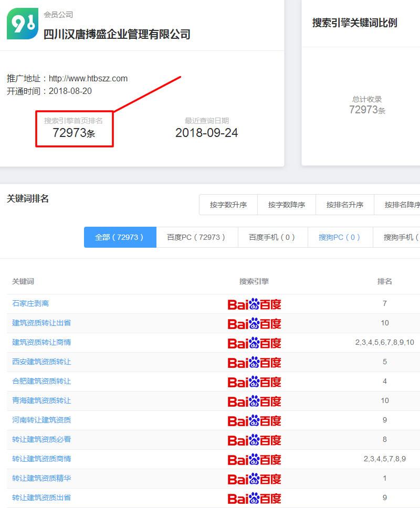
Task: Click the Baidu logo in 转让建筑资质出省 row
Action: pos(255,499)
